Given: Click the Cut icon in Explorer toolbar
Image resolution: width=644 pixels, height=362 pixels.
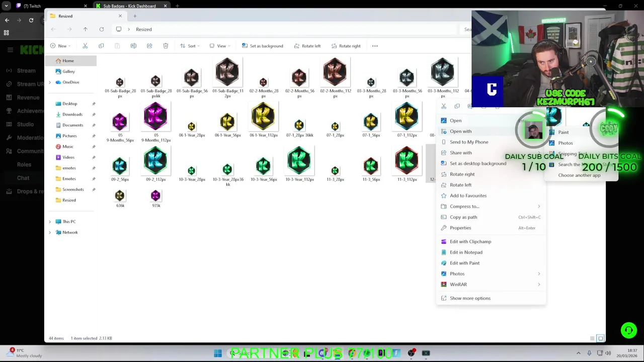Looking at the screenshot, I should 85,46.
